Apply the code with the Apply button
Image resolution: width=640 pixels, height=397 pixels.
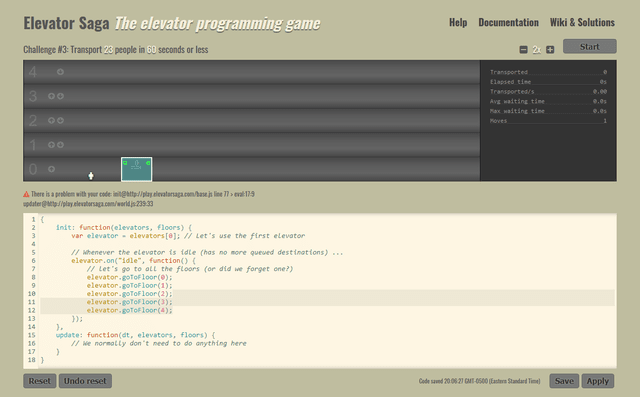598,381
